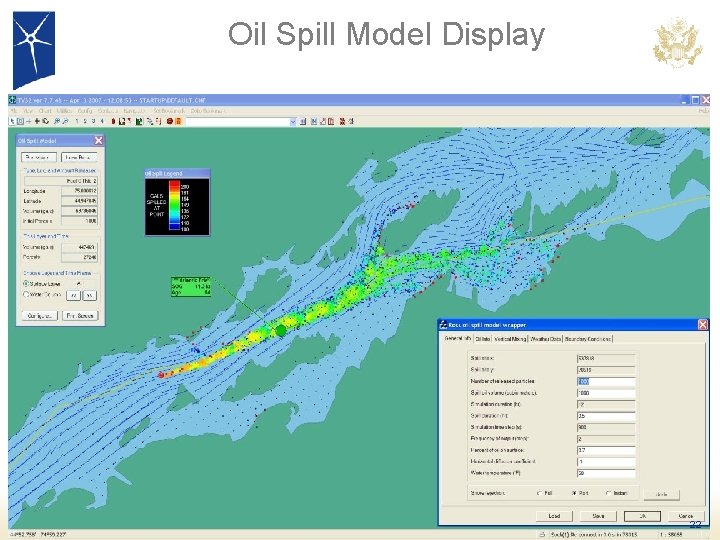Switch to the Weather Data tab
720x540 pixels.
point(546,339)
